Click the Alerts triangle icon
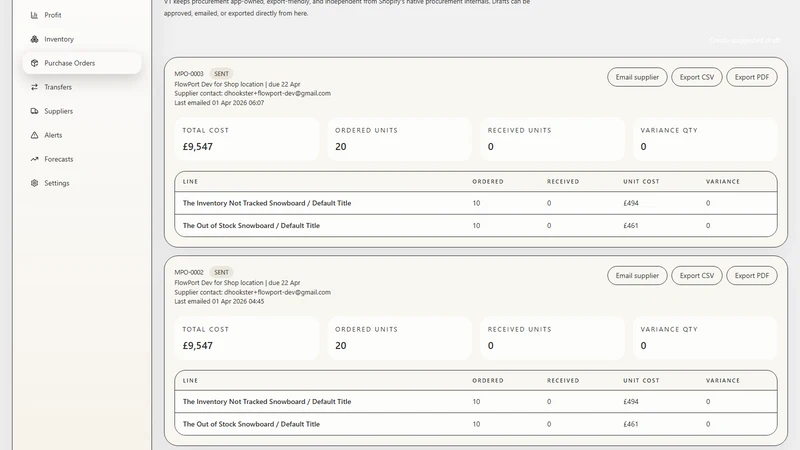Viewport: 800px width, 450px height. tap(34, 135)
